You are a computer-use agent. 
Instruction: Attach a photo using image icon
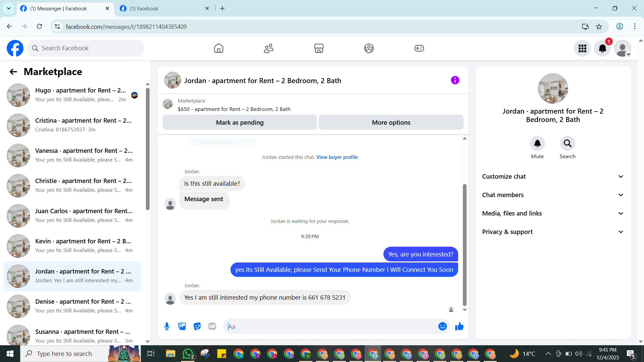182,326
